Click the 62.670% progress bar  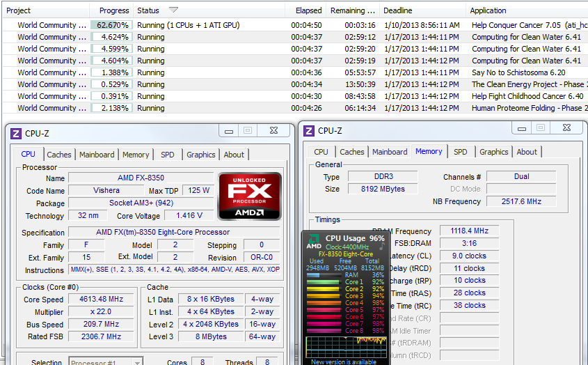(112, 25)
